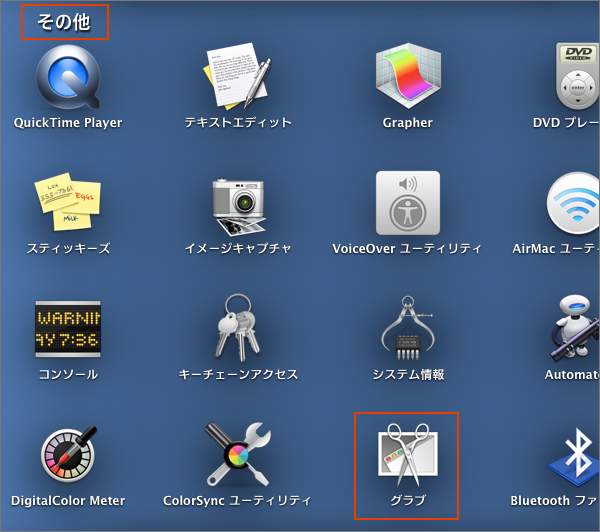Screen dimensions: 600x532
Task: Click the コンソール label text
Action: [x=68, y=374]
